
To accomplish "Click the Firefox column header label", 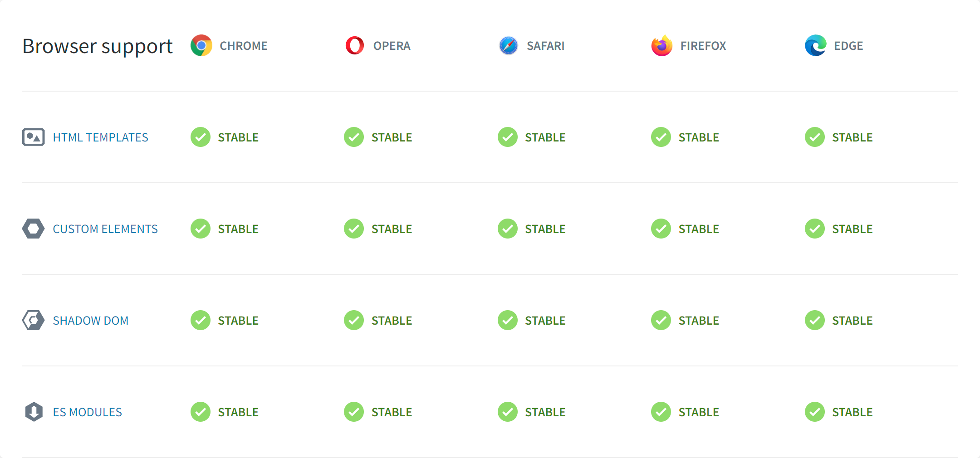I will [703, 46].
